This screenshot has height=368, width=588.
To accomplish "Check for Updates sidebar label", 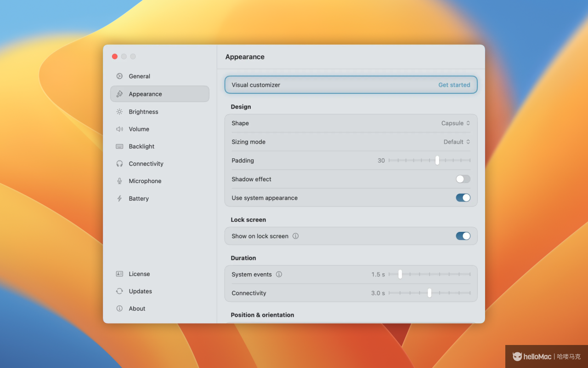I will (140, 291).
